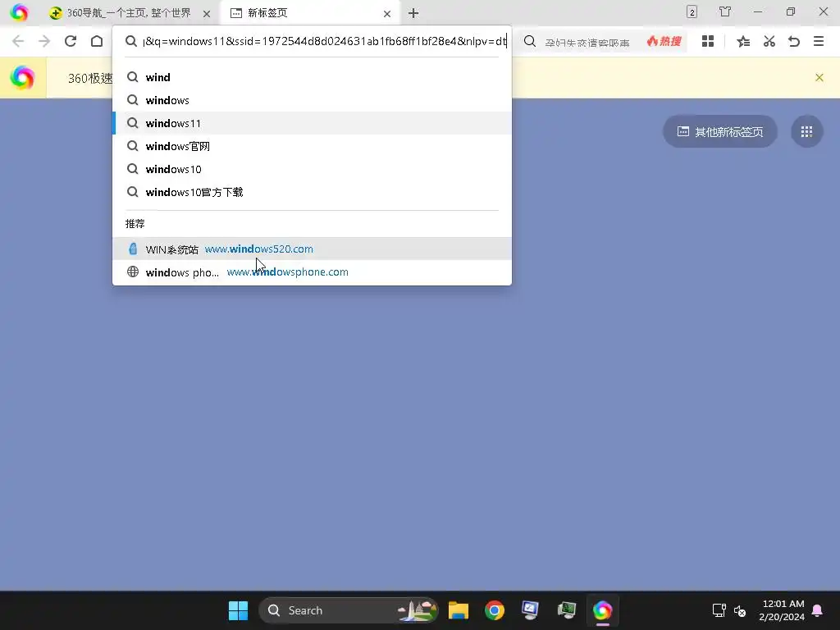This screenshot has width=840, height=630.
Task: Close the 360导航 tab
Action: (207, 13)
